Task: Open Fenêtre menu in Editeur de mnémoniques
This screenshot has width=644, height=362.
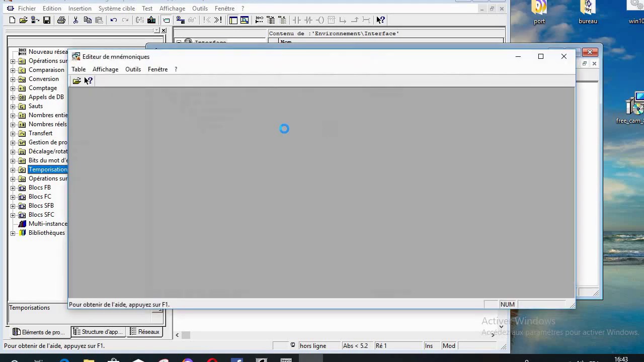Action: 157,69
